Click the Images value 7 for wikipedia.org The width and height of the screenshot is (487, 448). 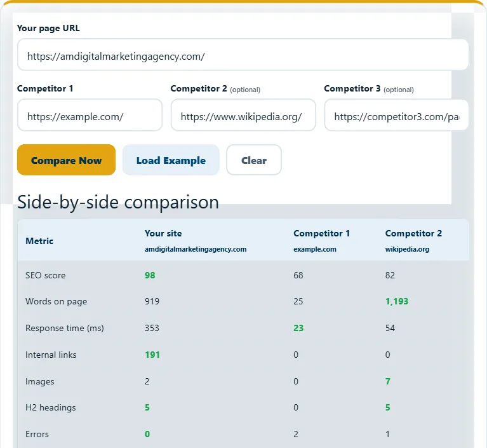click(387, 381)
